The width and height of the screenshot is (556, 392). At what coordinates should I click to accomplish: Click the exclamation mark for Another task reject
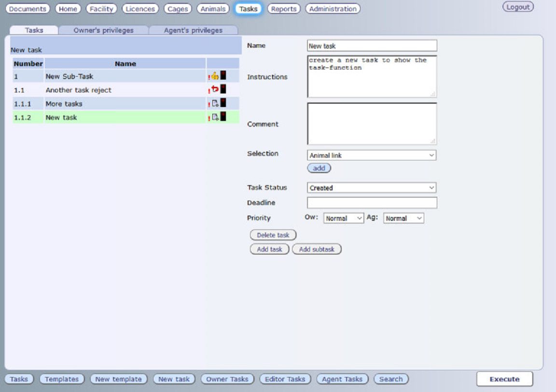point(209,91)
